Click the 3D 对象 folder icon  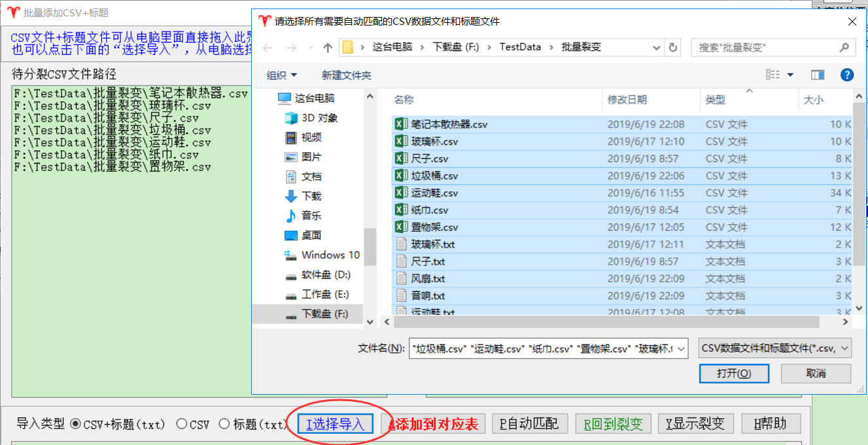point(291,118)
